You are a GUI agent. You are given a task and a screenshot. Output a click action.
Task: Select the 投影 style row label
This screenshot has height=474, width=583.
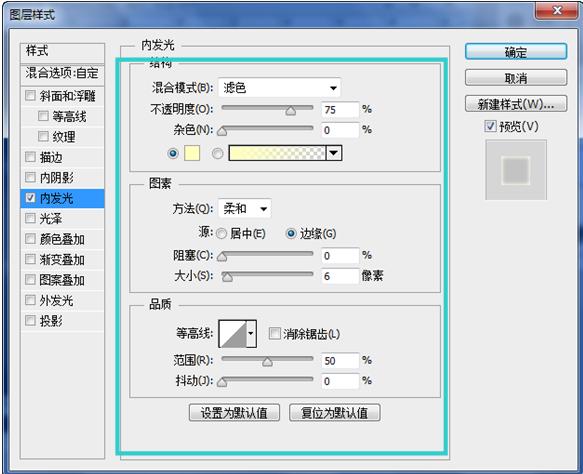(51, 320)
